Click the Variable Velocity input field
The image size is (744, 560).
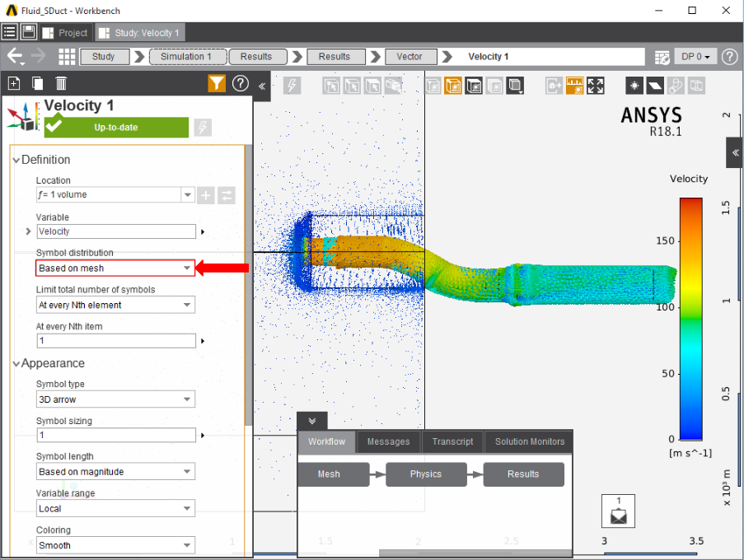click(116, 231)
